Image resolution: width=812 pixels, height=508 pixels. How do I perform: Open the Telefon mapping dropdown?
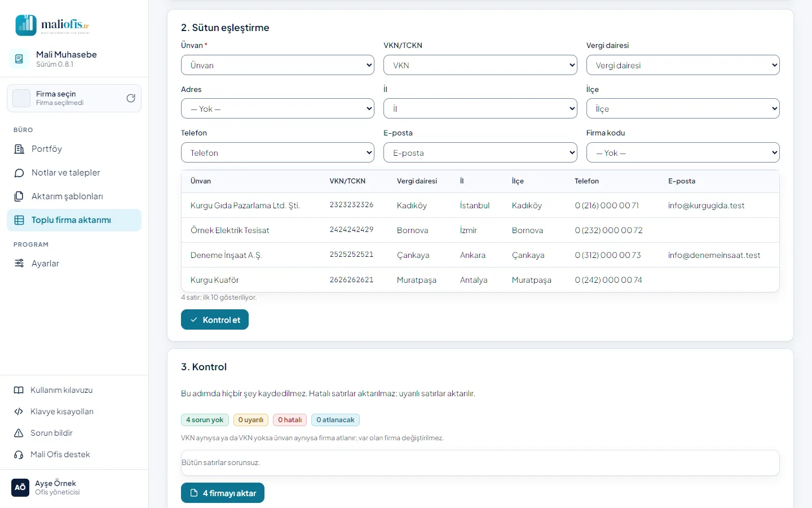point(277,152)
